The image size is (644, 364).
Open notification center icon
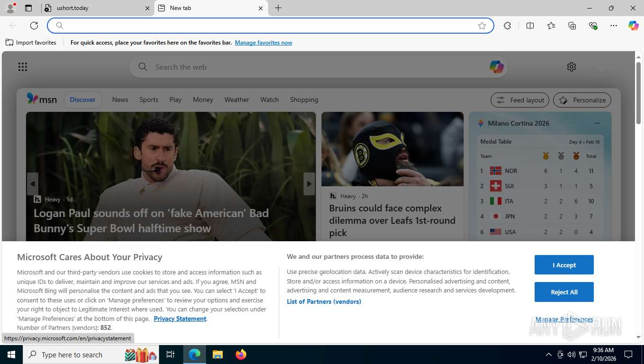[628, 355]
